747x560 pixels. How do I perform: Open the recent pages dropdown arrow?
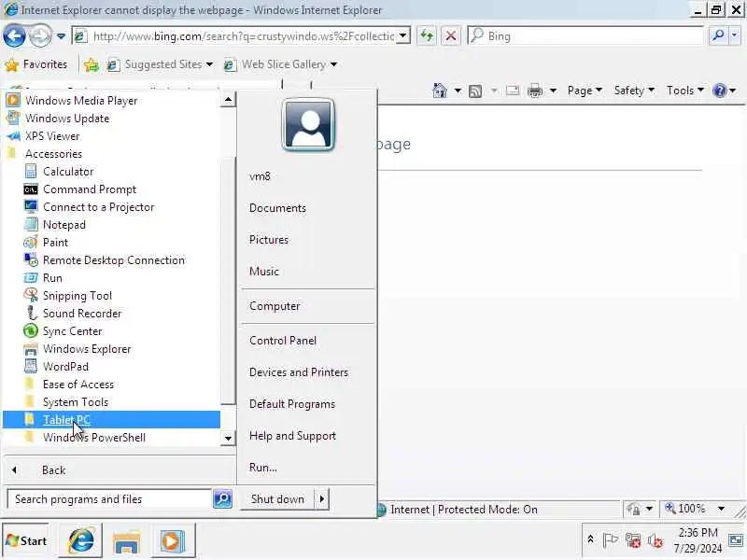coord(61,36)
